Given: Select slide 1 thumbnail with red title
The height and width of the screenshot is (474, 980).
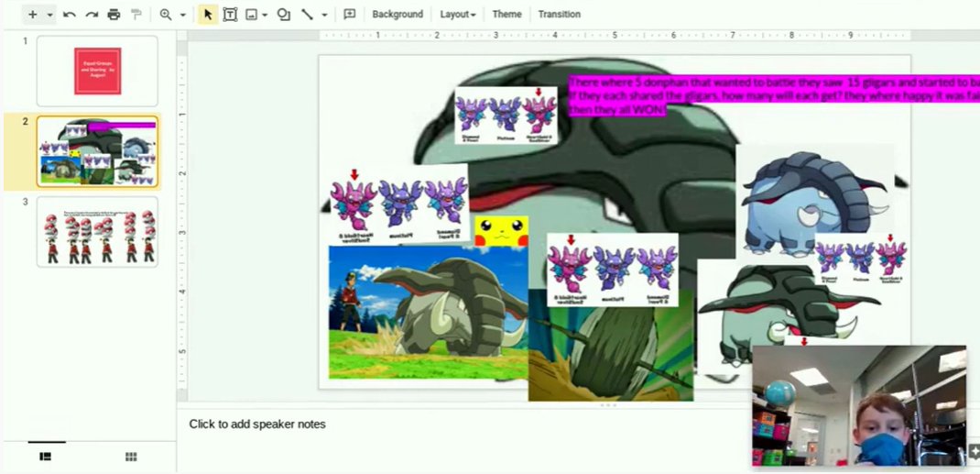Looking at the screenshot, I should (97, 71).
